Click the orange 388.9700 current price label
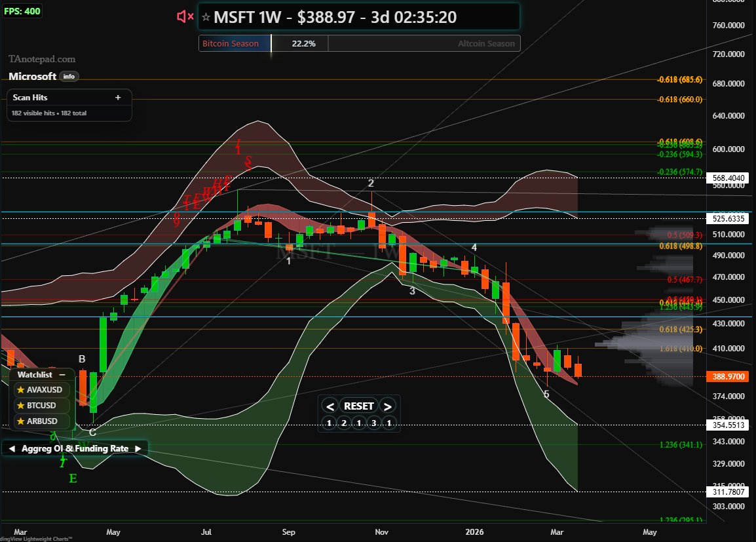This screenshot has height=542, width=756. 728,377
